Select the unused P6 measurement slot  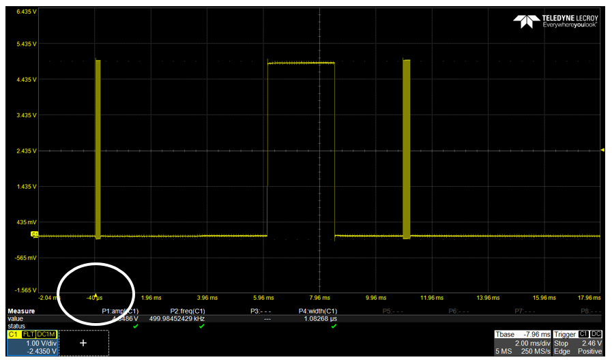point(458,311)
